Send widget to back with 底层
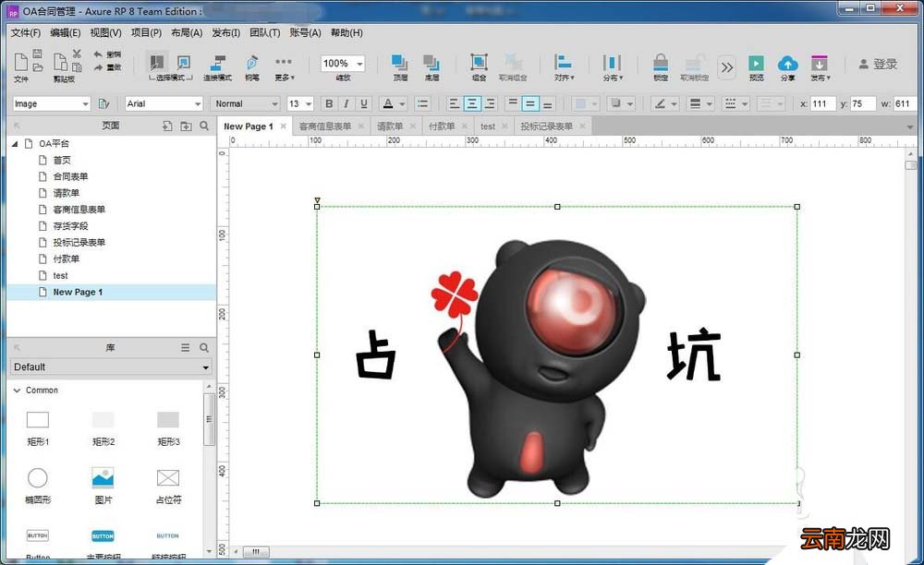The width and height of the screenshot is (924, 565). [432, 67]
